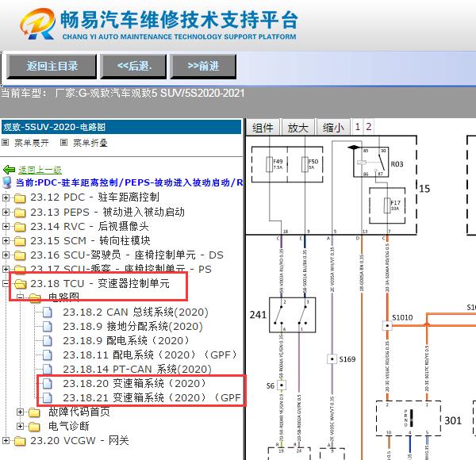Open 23.18.14 PT-CAN 系统(2020)

click(x=137, y=369)
